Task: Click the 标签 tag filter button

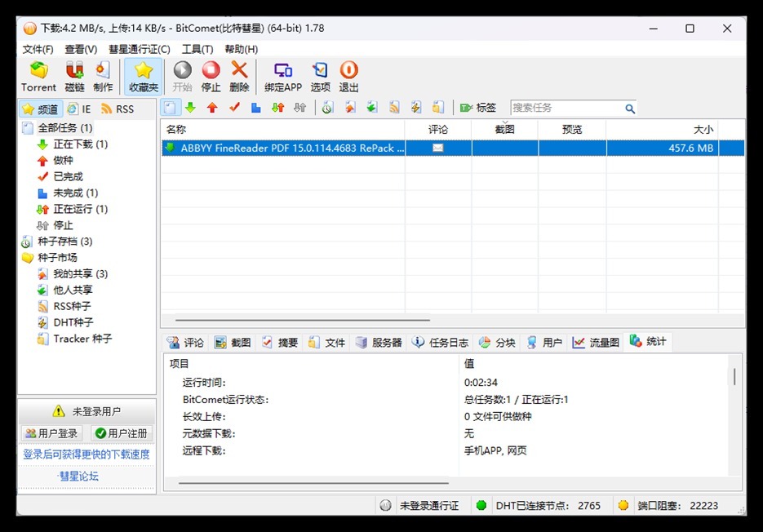Action: click(x=478, y=108)
